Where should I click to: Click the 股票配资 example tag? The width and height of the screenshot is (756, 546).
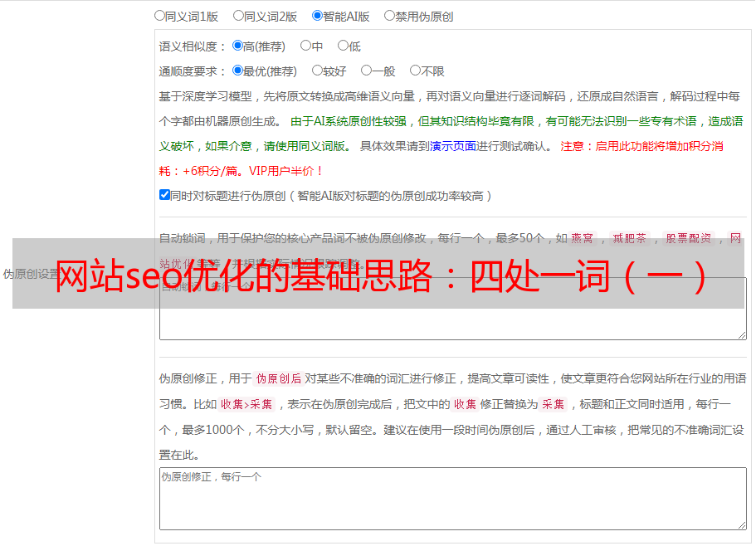click(689, 238)
